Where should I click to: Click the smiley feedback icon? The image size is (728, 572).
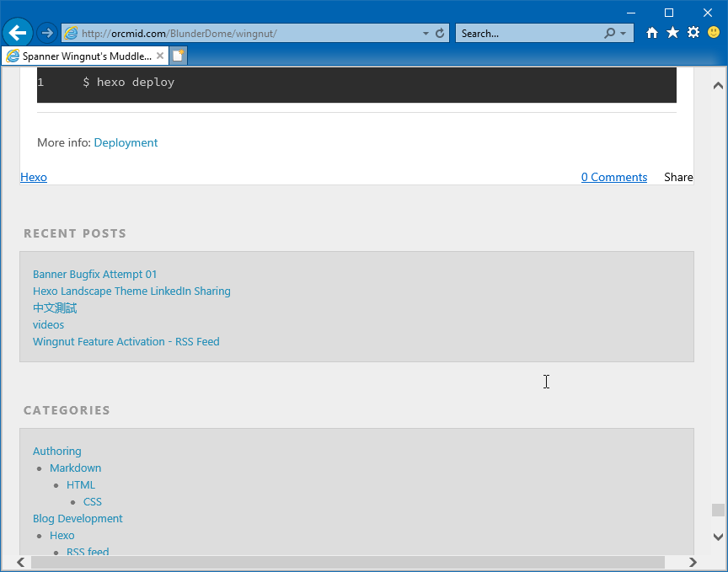(714, 33)
